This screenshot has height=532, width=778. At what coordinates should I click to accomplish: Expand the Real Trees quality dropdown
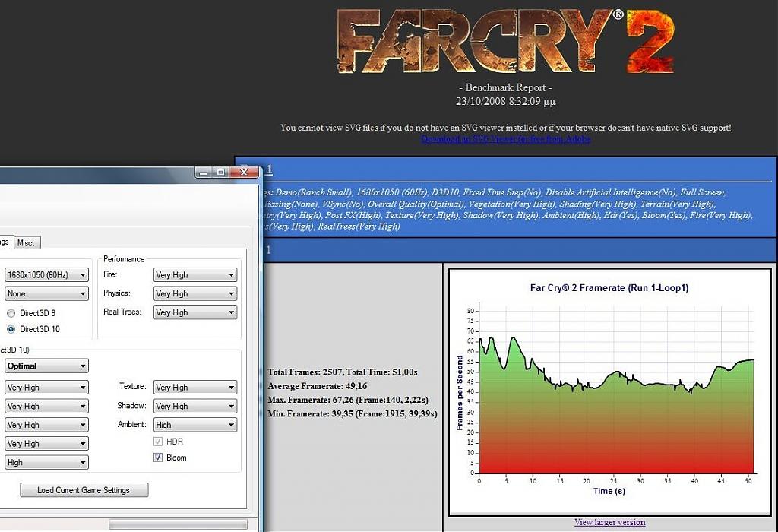coord(195,312)
